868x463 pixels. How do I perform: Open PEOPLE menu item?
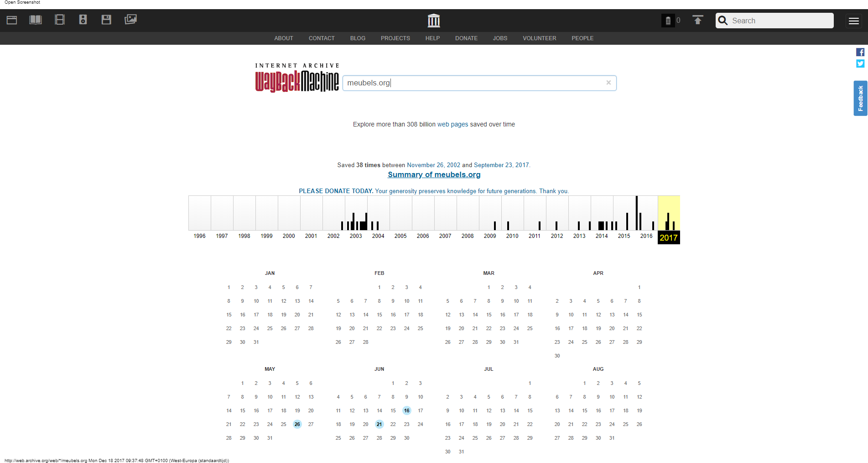point(582,38)
